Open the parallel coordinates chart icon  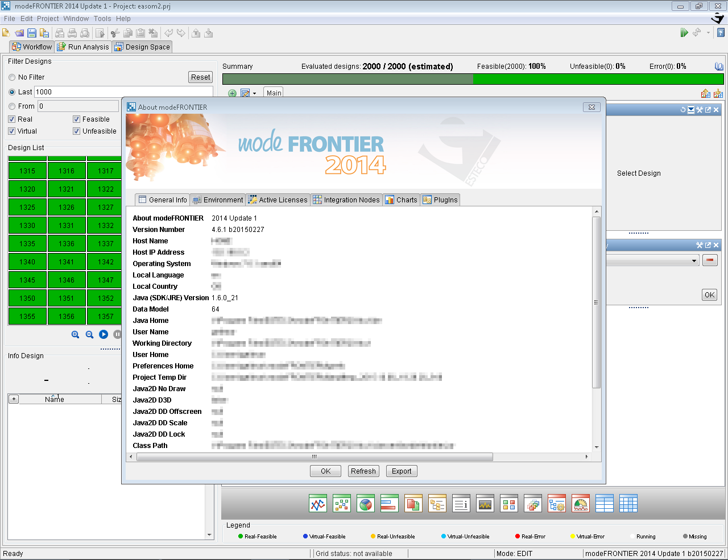click(x=318, y=504)
